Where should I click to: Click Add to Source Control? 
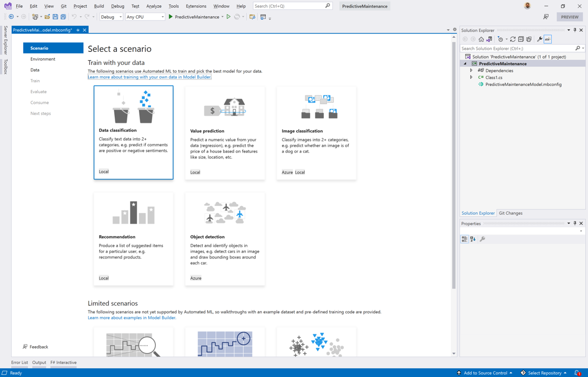click(485, 373)
